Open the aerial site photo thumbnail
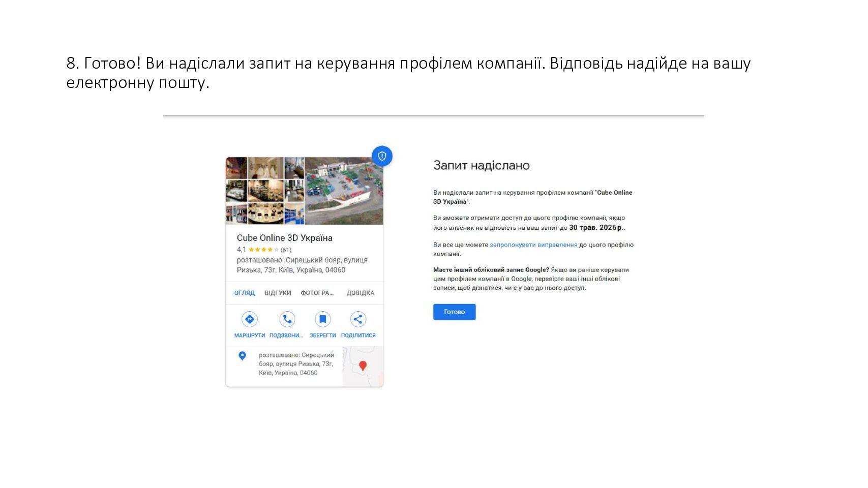This screenshot has width=868, height=488. tap(344, 191)
